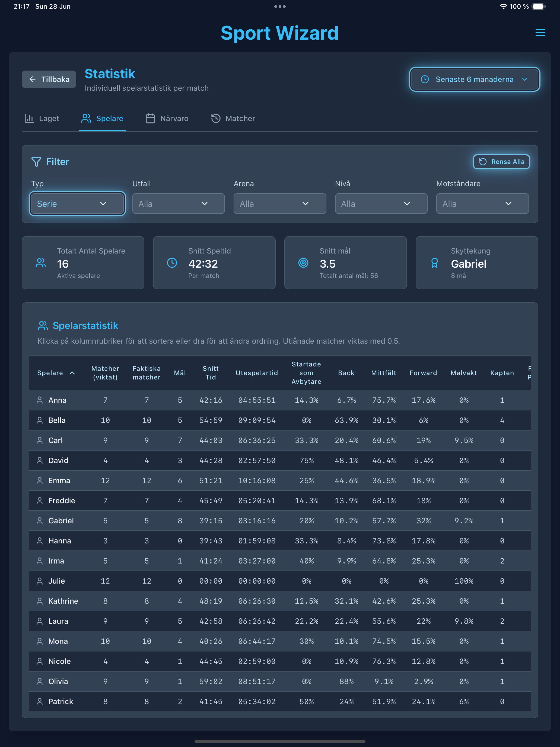The width and height of the screenshot is (560, 747).
Task: Click the Wi-Fi status icon
Action: click(x=503, y=7)
